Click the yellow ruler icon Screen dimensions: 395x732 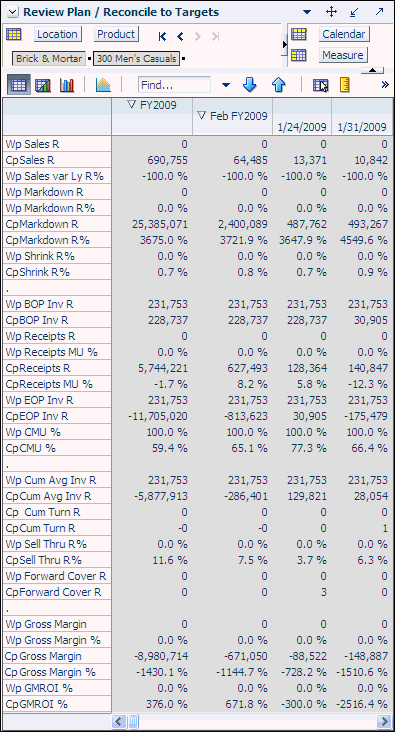coord(345,84)
